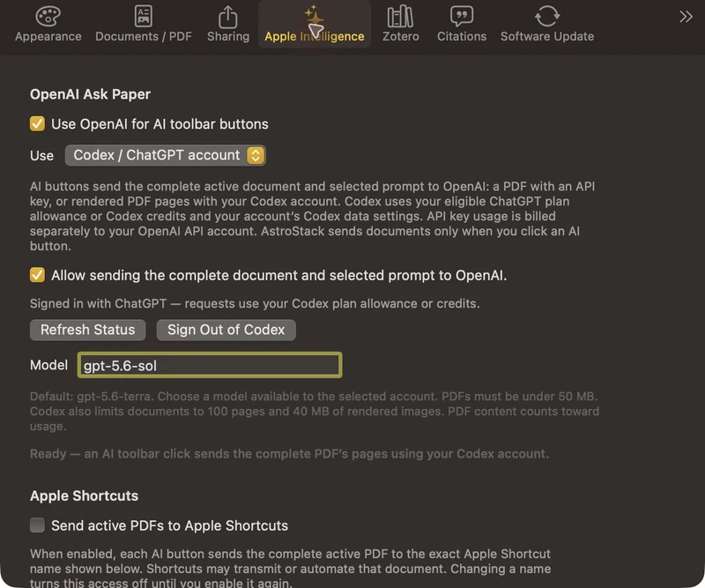Click the Ready status message

coord(289,453)
